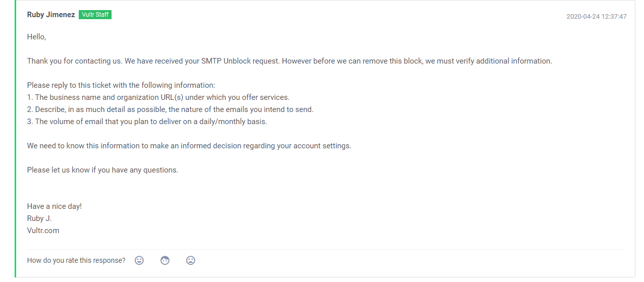The width and height of the screenshot is (644, 282).
Task: Click the Vultr.com signature text
Action: click(x=43, y=231)
